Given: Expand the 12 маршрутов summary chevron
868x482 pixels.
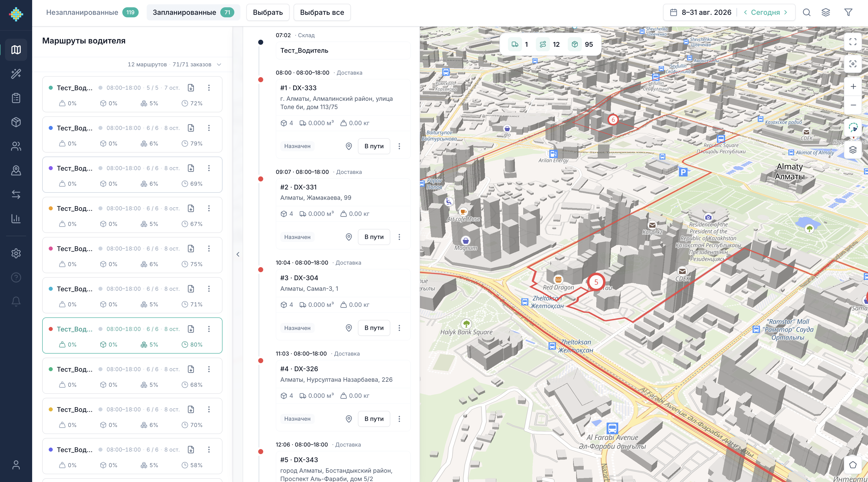Looking at the screenshot, I should coord(219,64).
